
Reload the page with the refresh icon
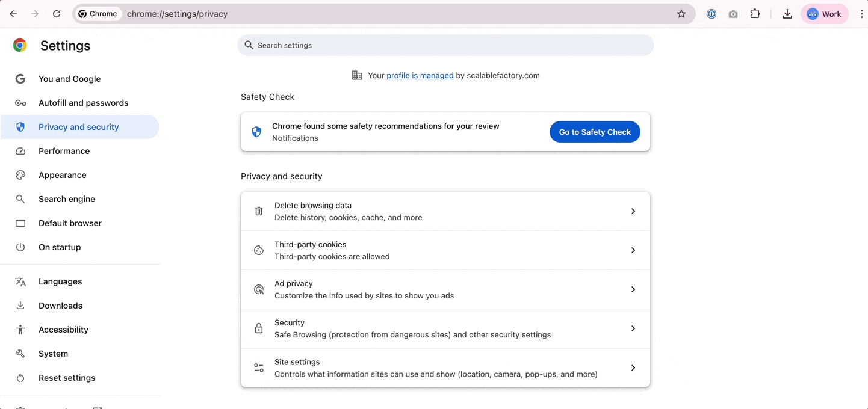57,14
